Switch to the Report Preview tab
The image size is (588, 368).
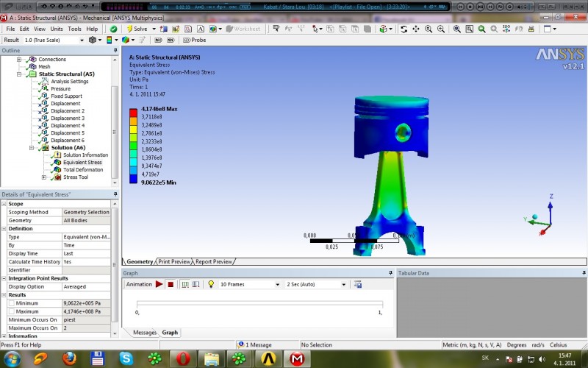click(x=214, y=261)
